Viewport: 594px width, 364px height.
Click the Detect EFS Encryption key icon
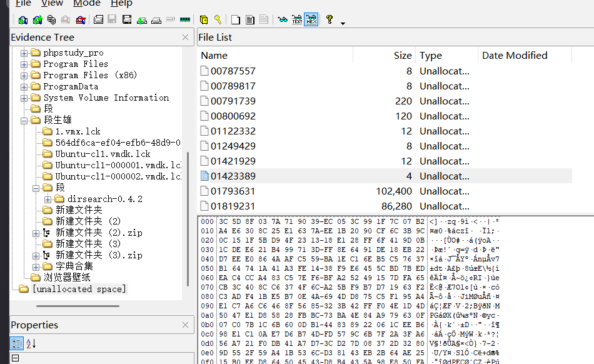click(218, 19)
